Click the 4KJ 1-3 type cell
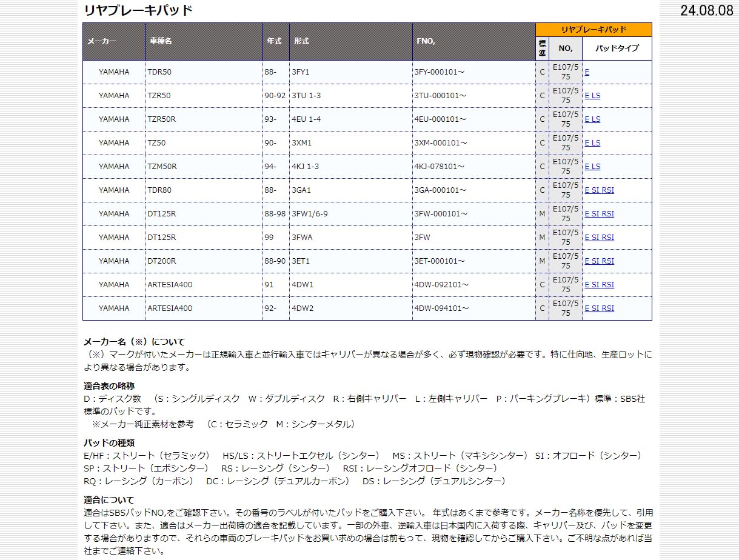This screenshot has width=739, height=560. tap(351, 166)
